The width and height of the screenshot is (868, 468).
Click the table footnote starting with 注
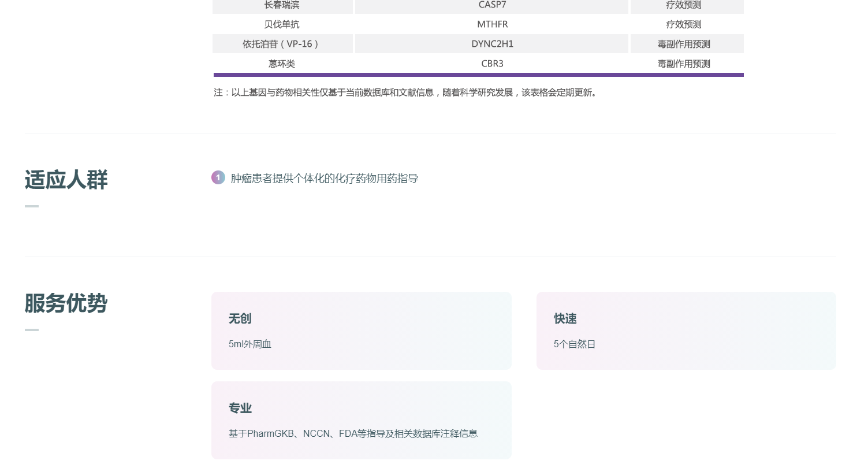[x=406, y=92]
